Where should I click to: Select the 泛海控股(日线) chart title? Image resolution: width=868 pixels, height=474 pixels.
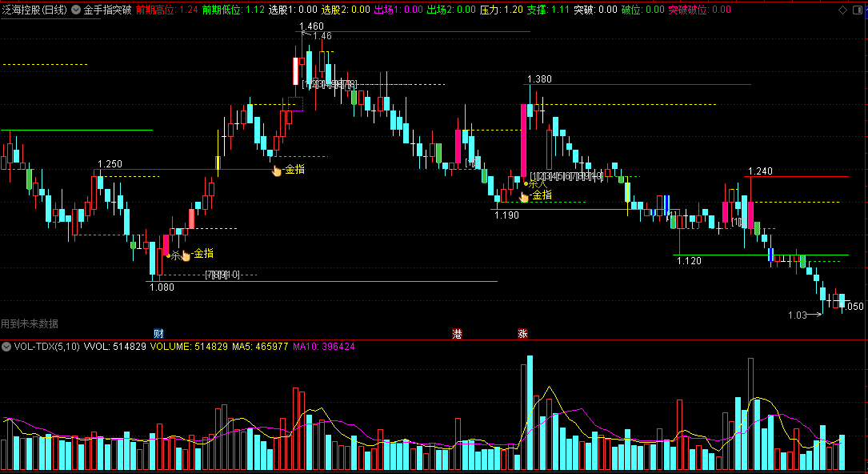(34, 10)
